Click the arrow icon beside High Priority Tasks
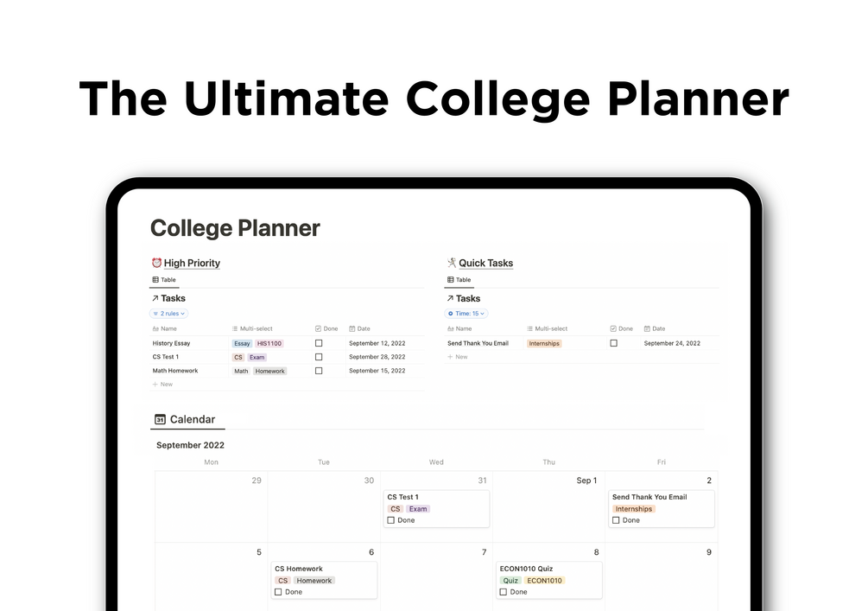Viewport: 868px width, 611px height. (x=155, y=298)
